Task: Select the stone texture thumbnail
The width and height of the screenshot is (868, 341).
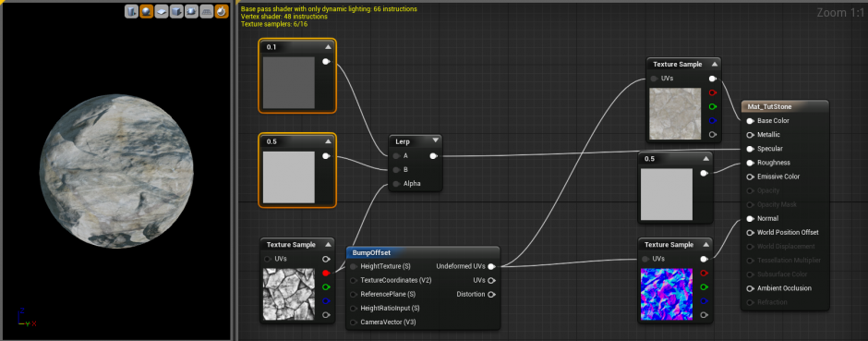Action: point(675,115)
